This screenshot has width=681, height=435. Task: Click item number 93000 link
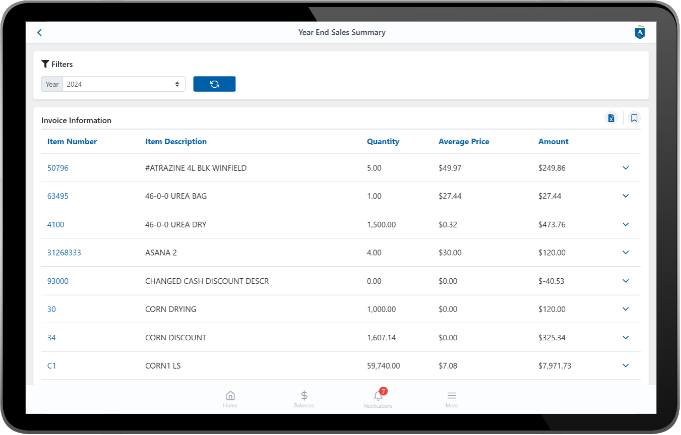[x=57, y=281]
